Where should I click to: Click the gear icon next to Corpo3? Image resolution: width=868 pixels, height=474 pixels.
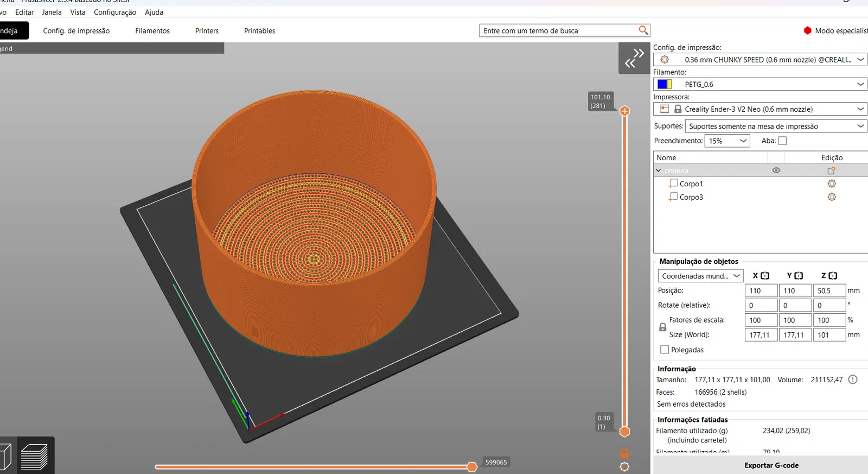point(831,197)
